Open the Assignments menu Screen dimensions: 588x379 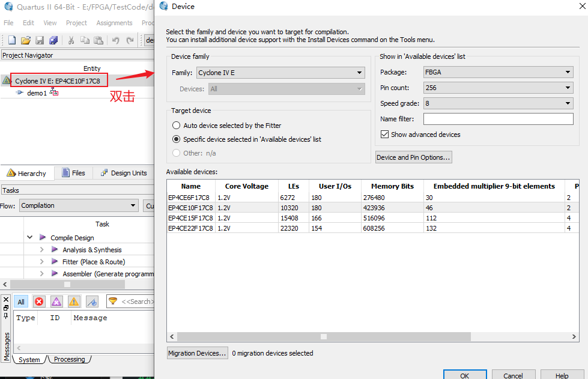(x=114, y=23)
